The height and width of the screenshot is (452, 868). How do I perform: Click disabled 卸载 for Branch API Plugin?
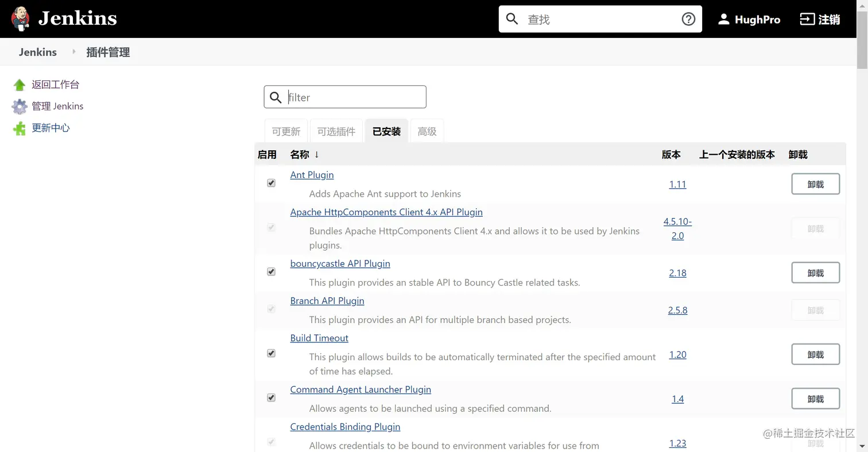point(815,310)
